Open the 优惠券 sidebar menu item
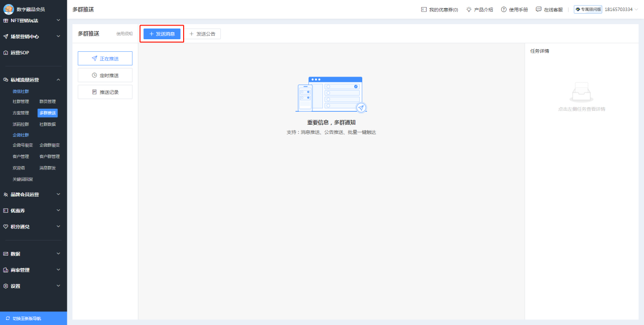This screenshot has height=325, width=644. (x=20, y=210)
